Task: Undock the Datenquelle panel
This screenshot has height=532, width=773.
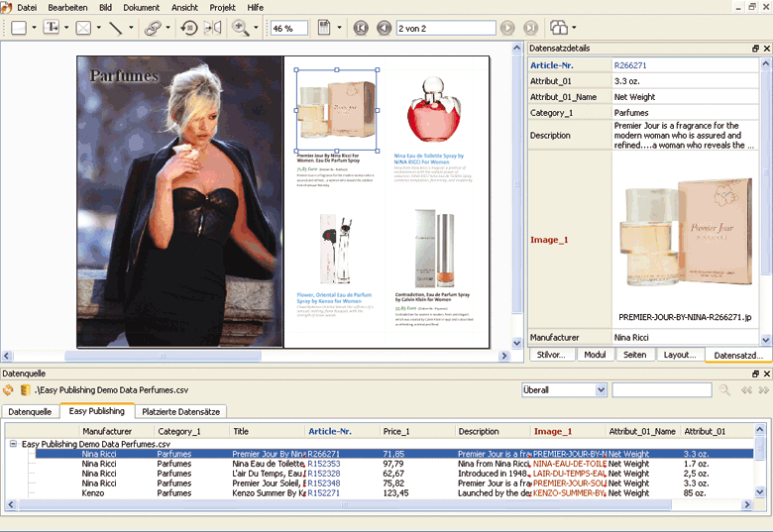Action: click(x=755, y=373)
